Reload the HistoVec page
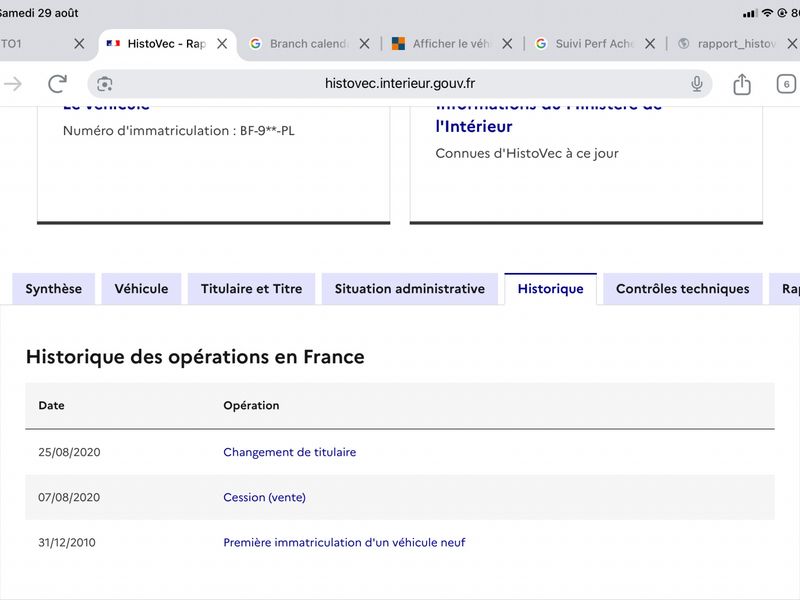Screen dimensions: 800x600 point(57,84)
